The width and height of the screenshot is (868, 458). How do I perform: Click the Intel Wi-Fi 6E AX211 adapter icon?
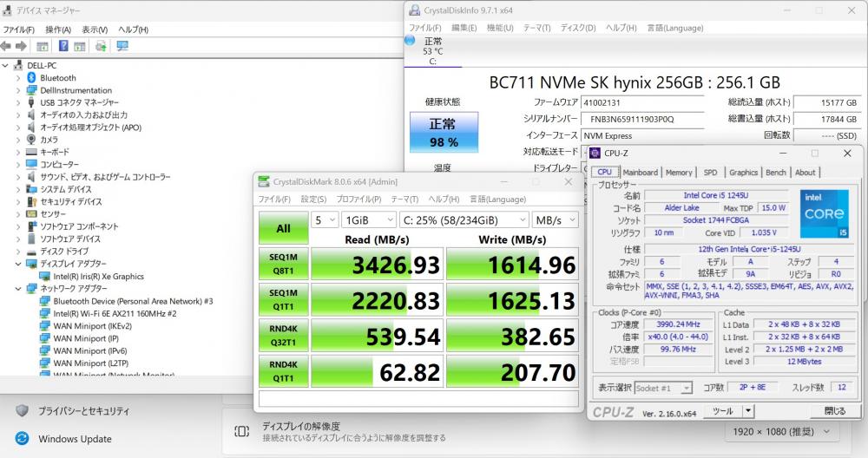click(x=45, y=313)
